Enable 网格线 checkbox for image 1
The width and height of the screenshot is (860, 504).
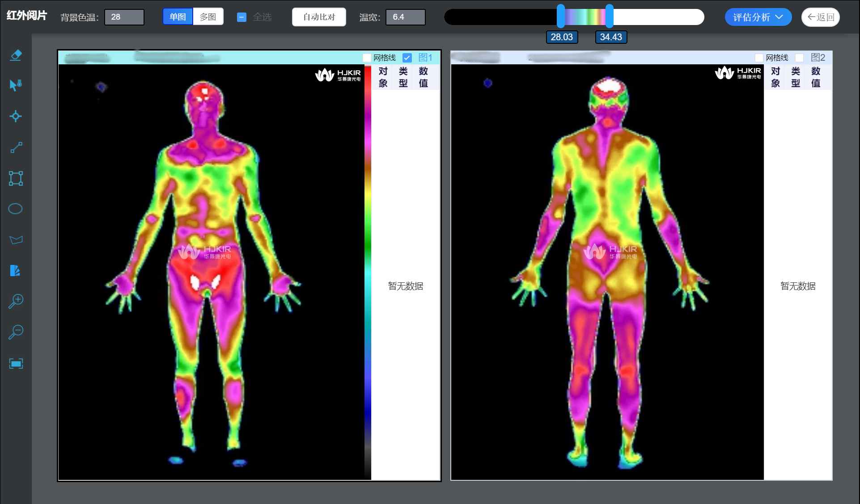367,58
